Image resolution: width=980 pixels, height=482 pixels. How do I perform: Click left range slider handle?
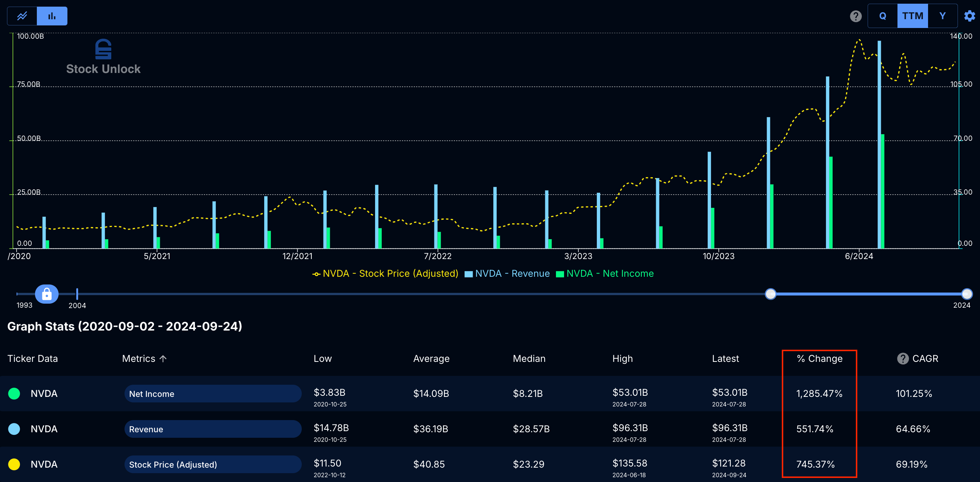[x=770, y=294]
